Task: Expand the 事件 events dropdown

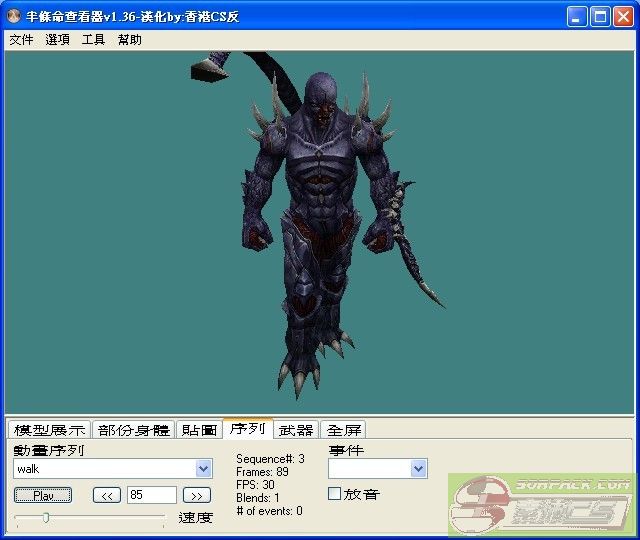Action: pos(418,469)
